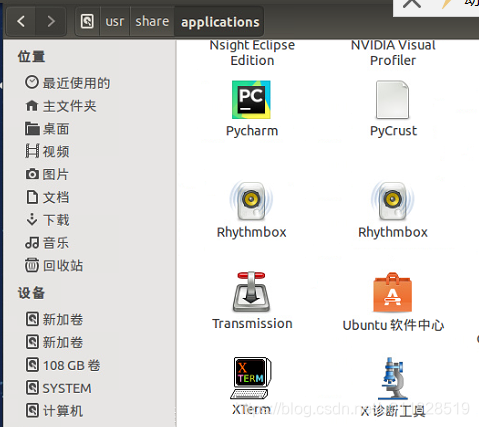479x427 pixels.
Task: Click the trash bin icon beside 回收站
Action: (32, 265)
